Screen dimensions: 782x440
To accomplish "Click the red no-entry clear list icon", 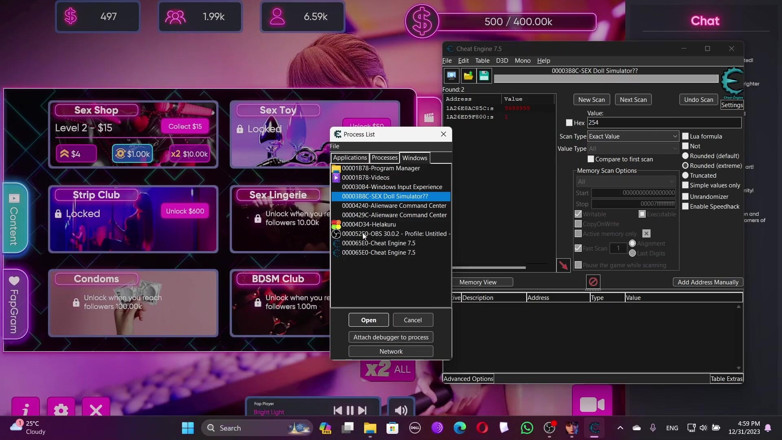I will point(592,282).
